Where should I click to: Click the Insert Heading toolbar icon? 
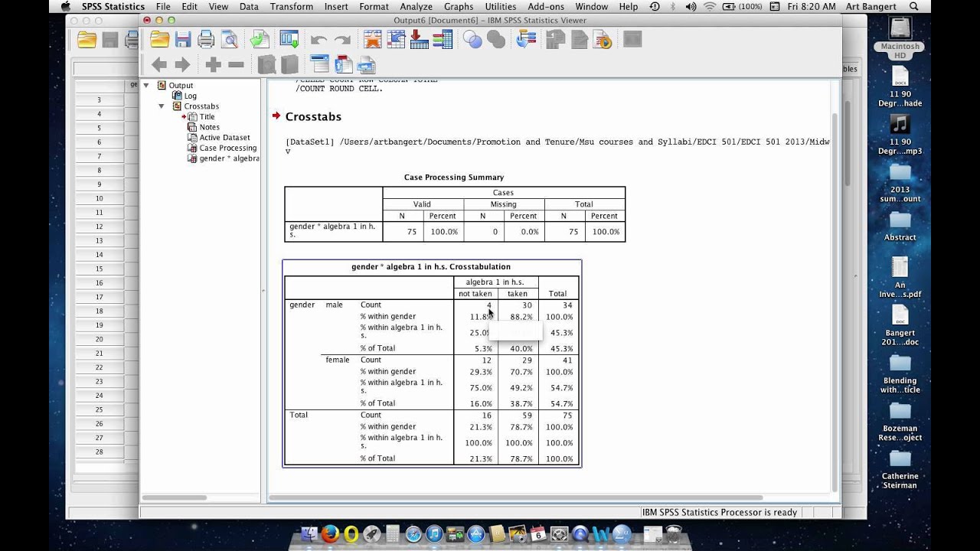click(x=319, y=65)
